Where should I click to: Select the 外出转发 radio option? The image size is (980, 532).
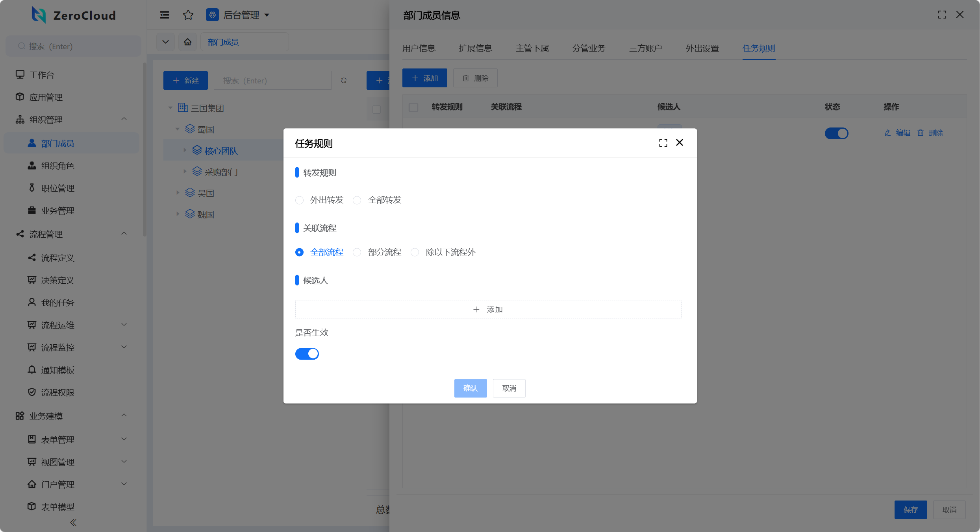[300, 200]
